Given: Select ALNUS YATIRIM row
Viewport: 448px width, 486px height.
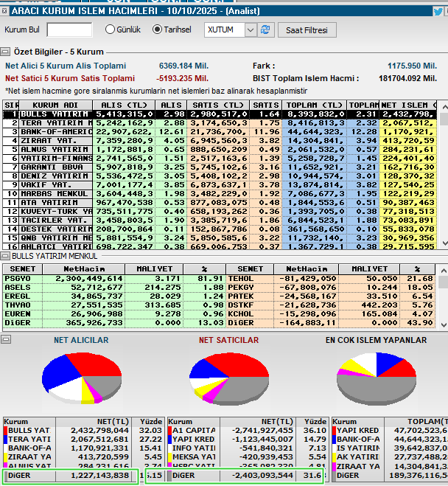Looking at the screenshot, I should click(x=220, y=150).
